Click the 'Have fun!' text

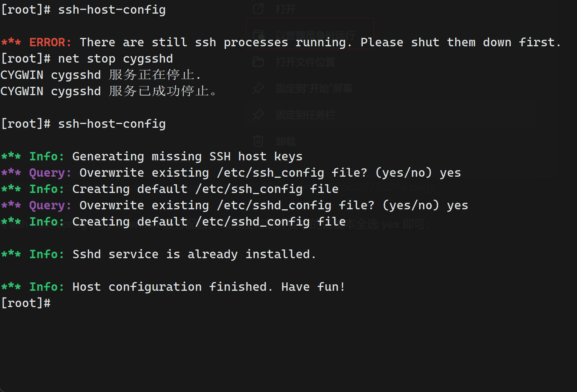(x=313, y=287)
